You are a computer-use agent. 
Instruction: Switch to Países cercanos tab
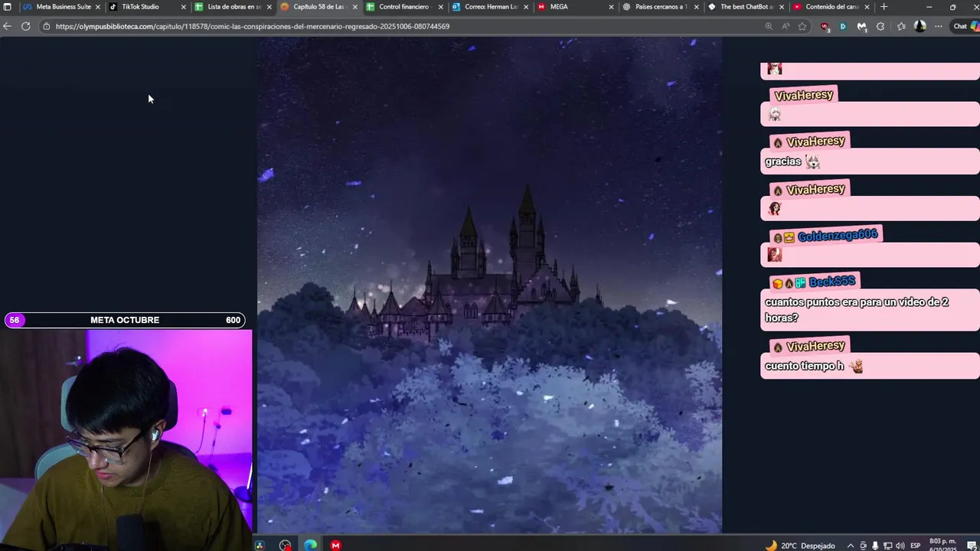[x=661, y=7]
